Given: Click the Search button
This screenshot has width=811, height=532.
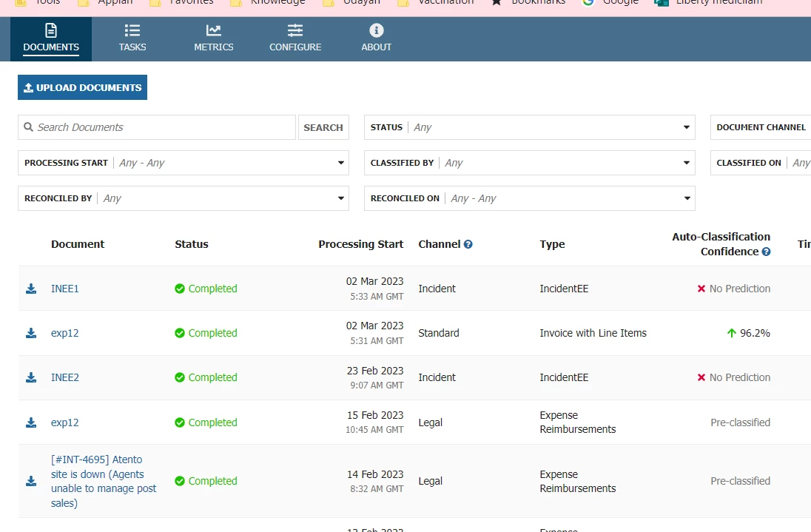Looking at the screenshot, I should (323, 127).
